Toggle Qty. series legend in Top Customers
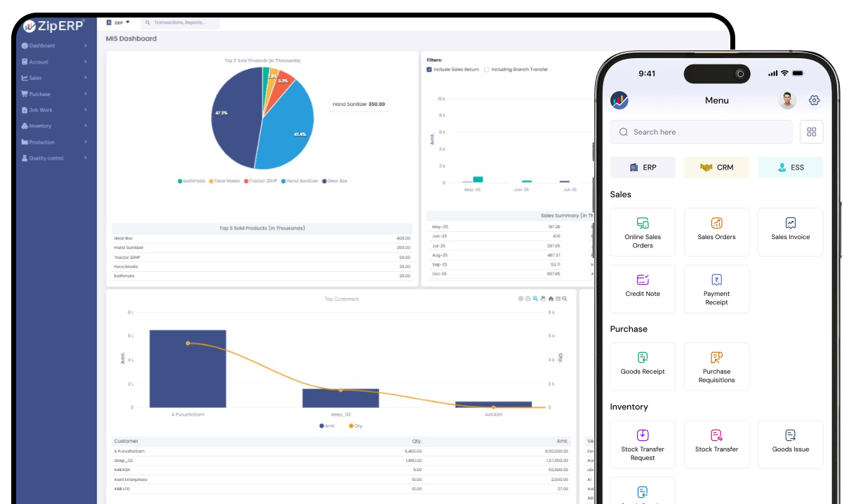Viewport: 851px width, 504px height. [356, 425]
